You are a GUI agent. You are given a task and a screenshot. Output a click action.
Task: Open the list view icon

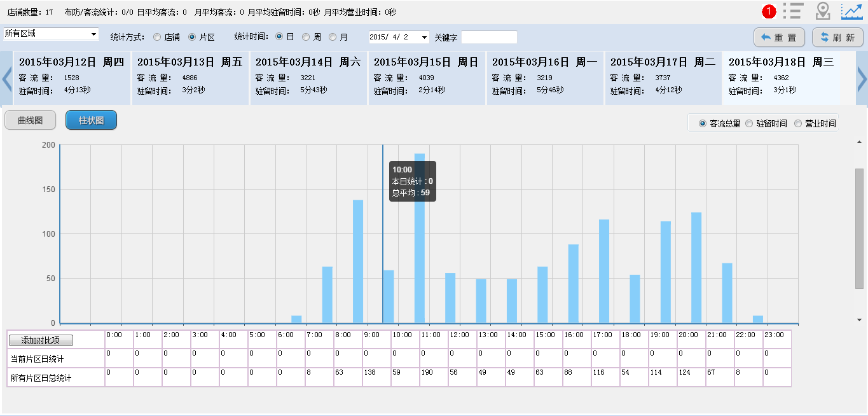tap(793, 11)
